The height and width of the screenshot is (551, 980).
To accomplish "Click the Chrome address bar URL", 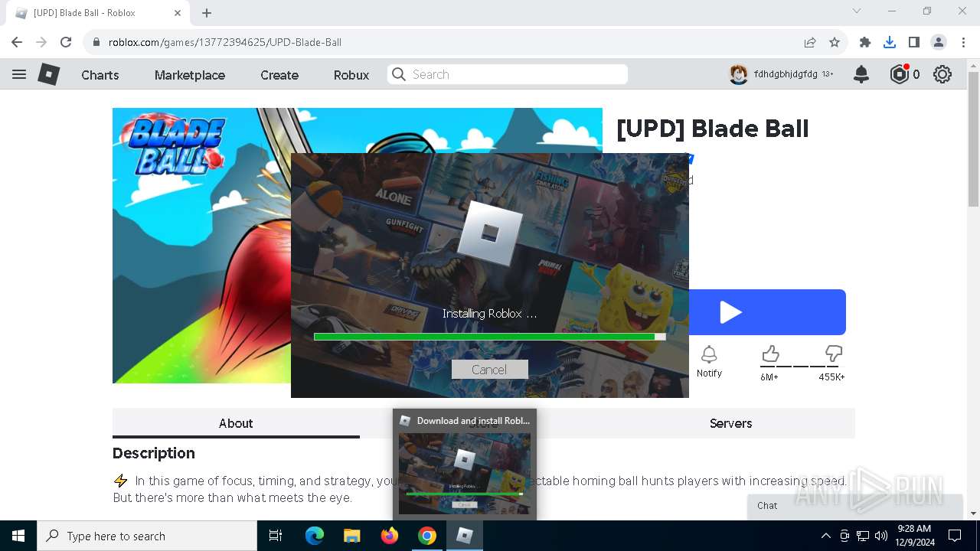I will pyautogui.click(x=224, y=42).
